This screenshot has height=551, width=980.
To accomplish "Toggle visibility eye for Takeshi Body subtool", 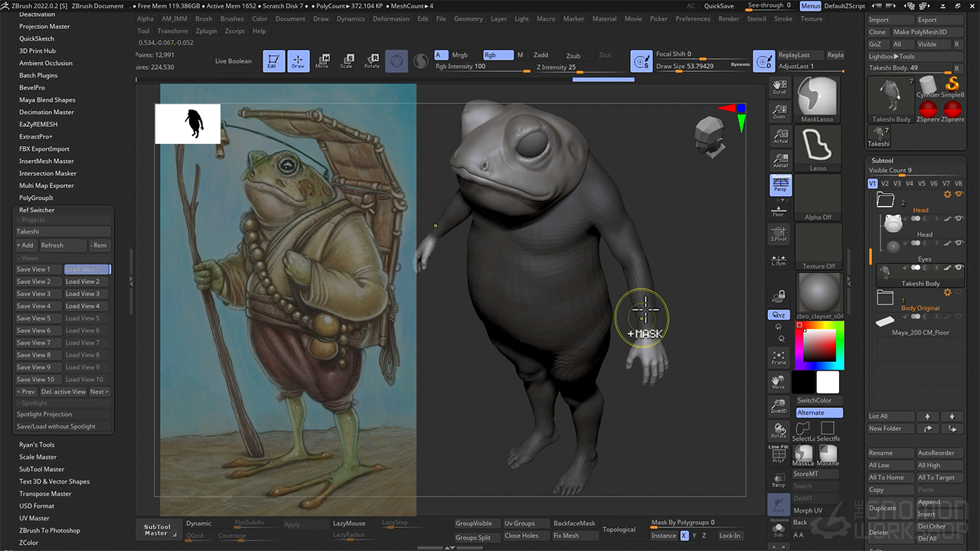I will 959,267.
